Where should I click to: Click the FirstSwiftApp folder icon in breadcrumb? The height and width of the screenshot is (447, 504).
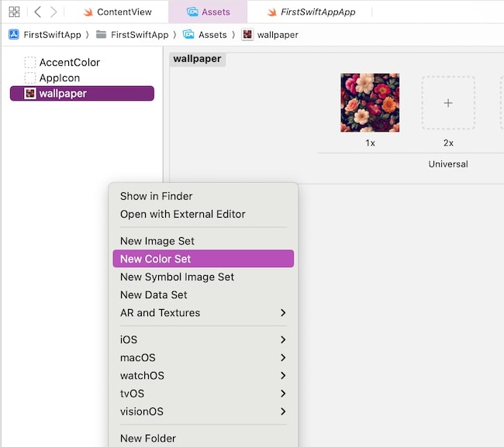click(x=102, y=35)
